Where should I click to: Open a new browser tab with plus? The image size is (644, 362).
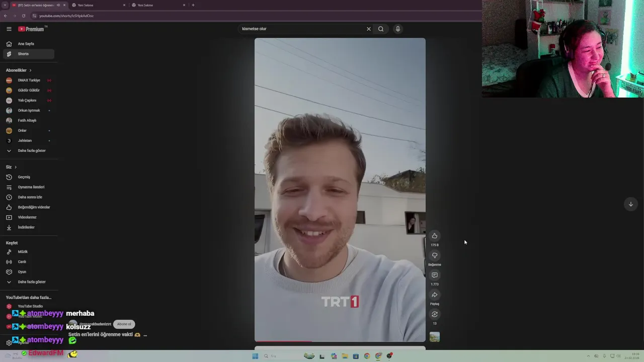pyautogui.click(x=193, y=5)
